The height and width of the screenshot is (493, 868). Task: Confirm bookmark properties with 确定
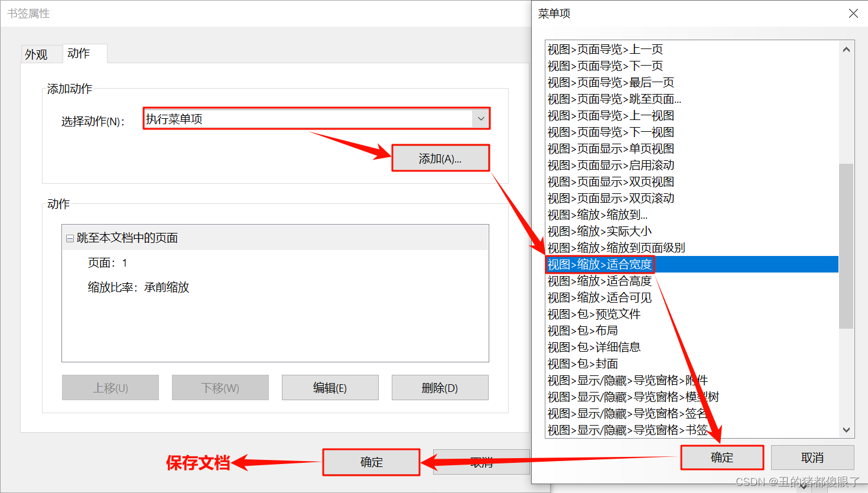pyautogui.click(x=372, y=462)
